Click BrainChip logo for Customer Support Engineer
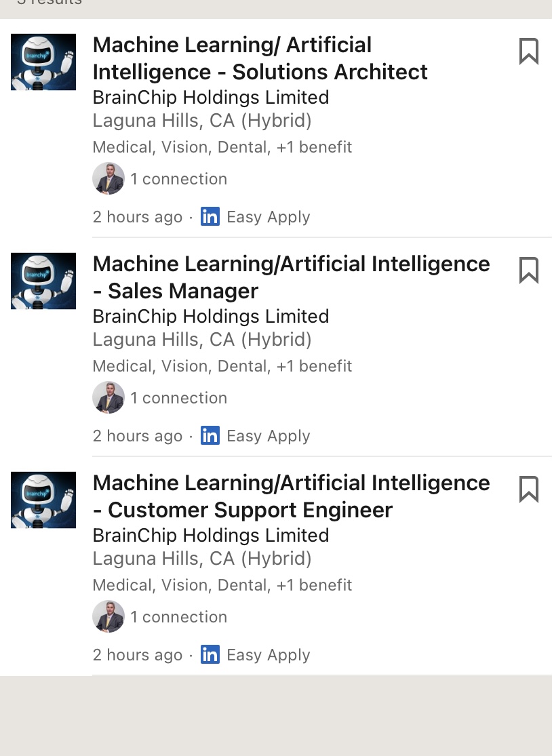Screen dimensions: 552x756 (43, 500)
